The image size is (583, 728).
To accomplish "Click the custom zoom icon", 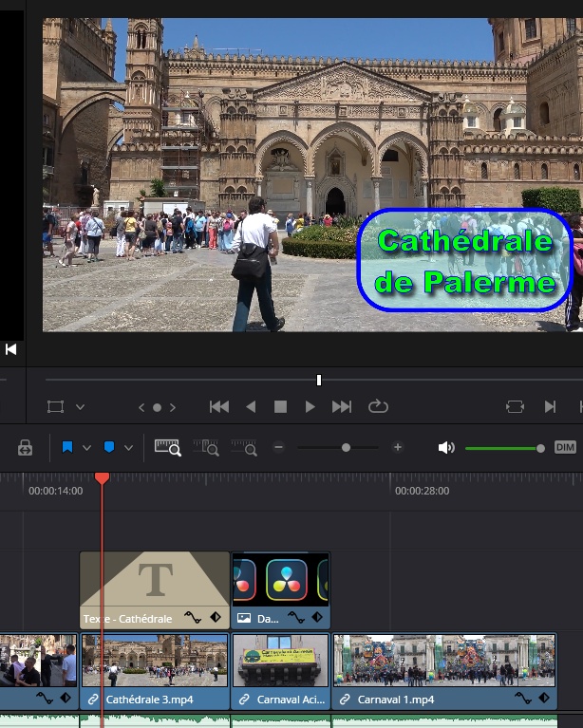I will (x=243, y=447).
